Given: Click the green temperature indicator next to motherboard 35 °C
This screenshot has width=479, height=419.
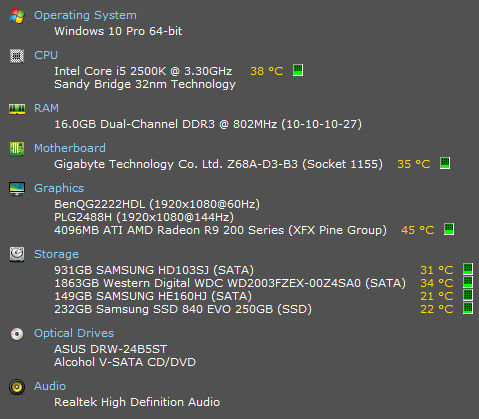Looking at the screenshot, I should click(445, 163).
